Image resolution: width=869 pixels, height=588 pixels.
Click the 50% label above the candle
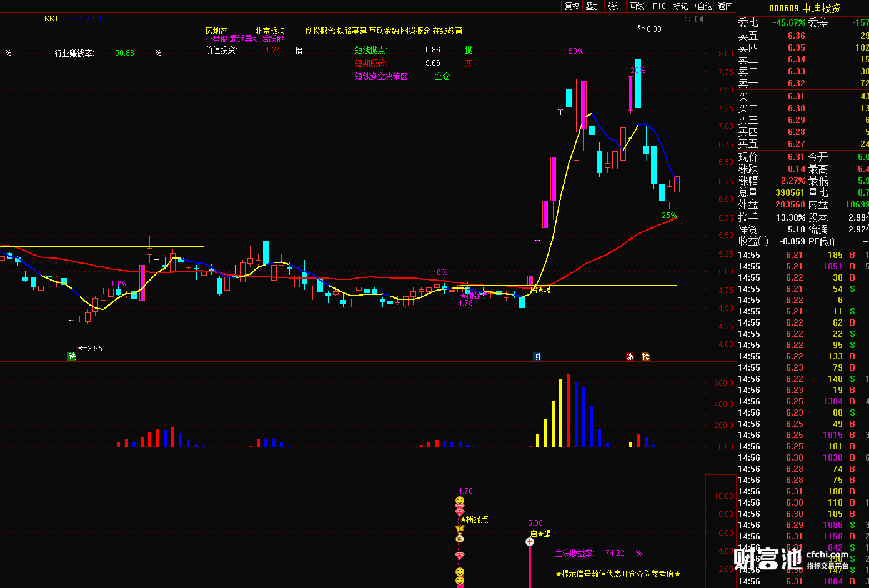pos(576,51)
